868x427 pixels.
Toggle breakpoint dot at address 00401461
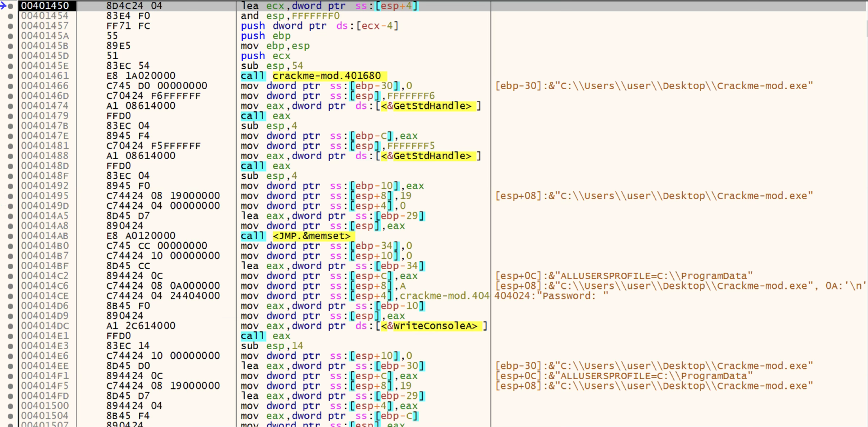(10, 76)
